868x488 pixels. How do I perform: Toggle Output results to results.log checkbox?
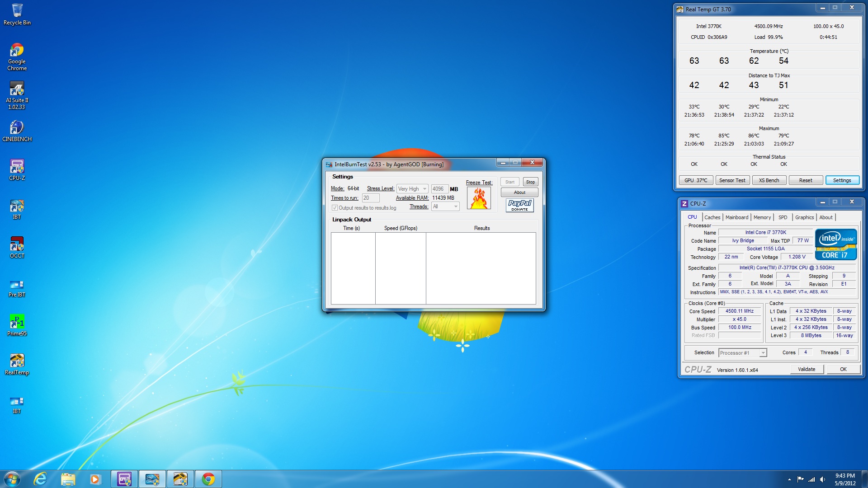point(335,208)
